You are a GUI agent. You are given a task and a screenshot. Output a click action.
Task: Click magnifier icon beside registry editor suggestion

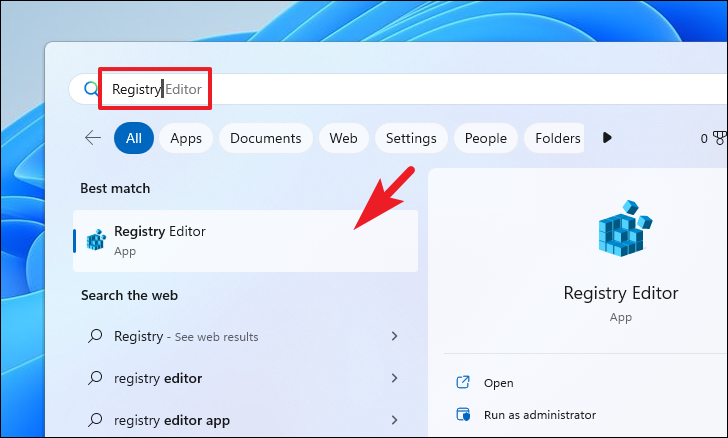point(95,377)
